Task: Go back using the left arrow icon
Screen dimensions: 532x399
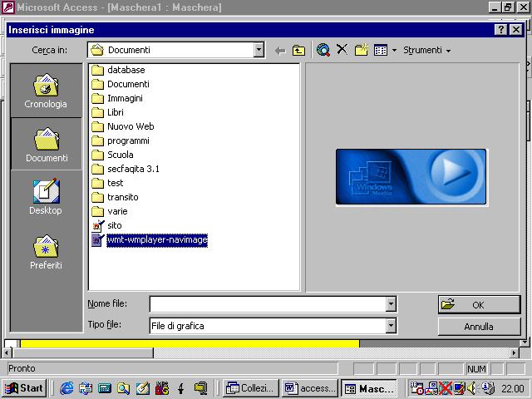Action: click(280, 51)
